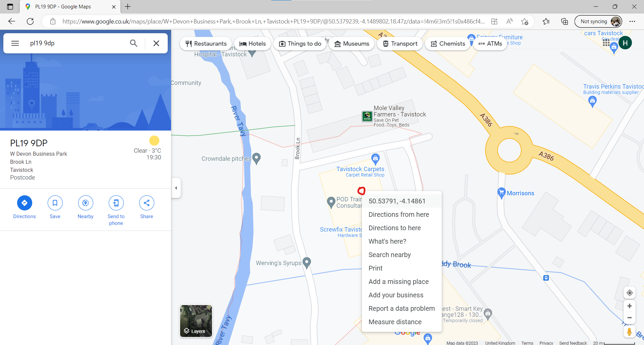Viewport: 644px width, 345px height.
Task: Filter map by Restaurants
Action: 206,44
